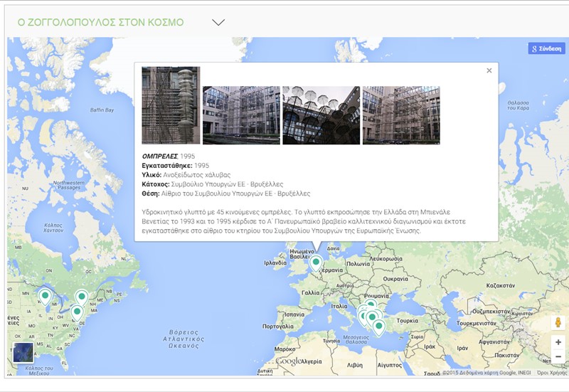
Task: Click the map marker near Toronto
Action: tap(82, 296)
